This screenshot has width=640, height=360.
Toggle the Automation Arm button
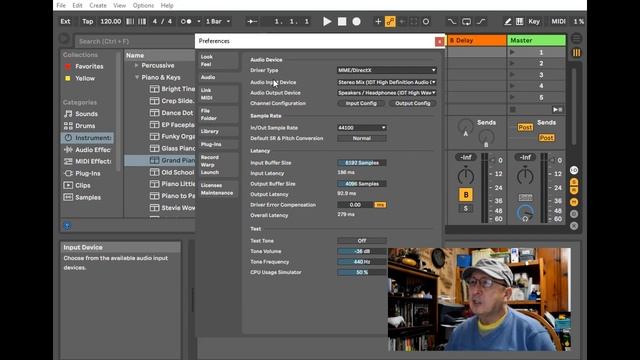[390, 21]
